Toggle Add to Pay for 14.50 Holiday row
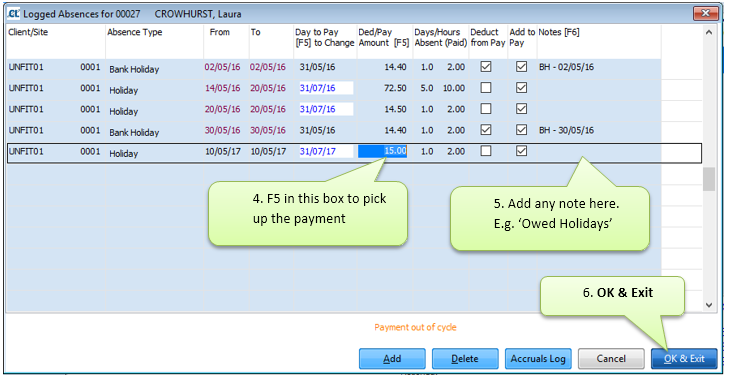This screenshot has height=379, width=729. coord(521,109)
